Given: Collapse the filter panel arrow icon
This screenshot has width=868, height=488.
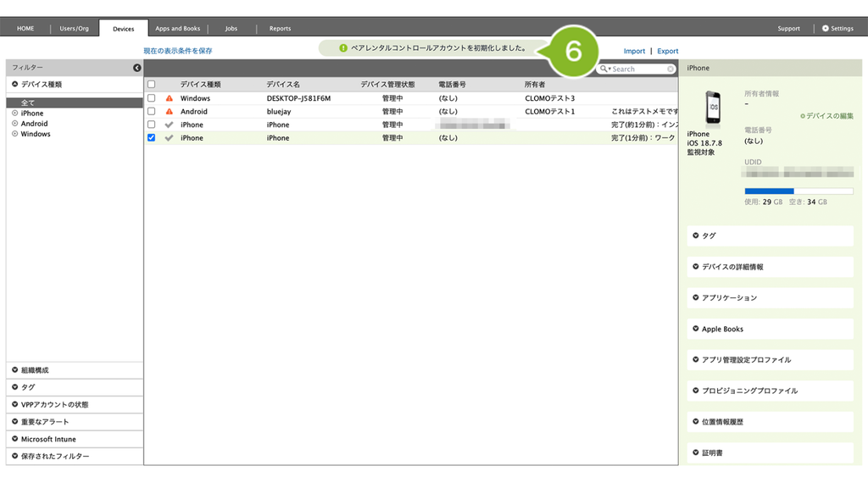Looking at the screenshot, I should tap(136, 68).
